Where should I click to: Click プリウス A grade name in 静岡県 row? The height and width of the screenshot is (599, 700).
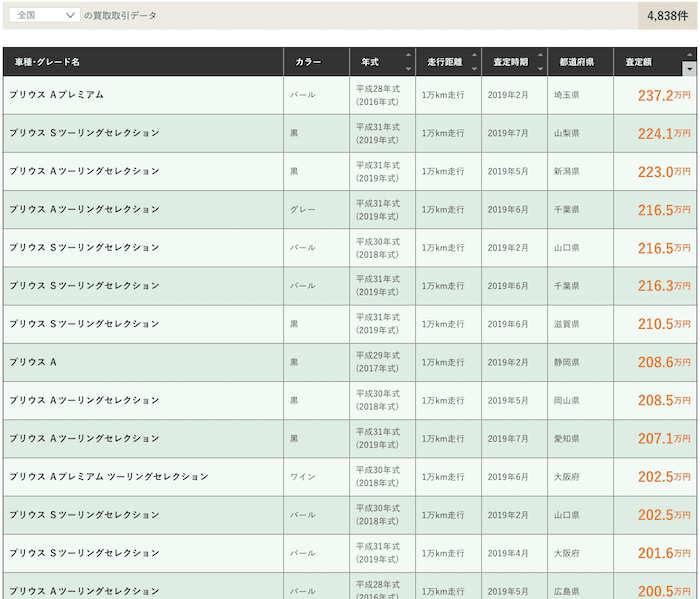tap(33, 362)
